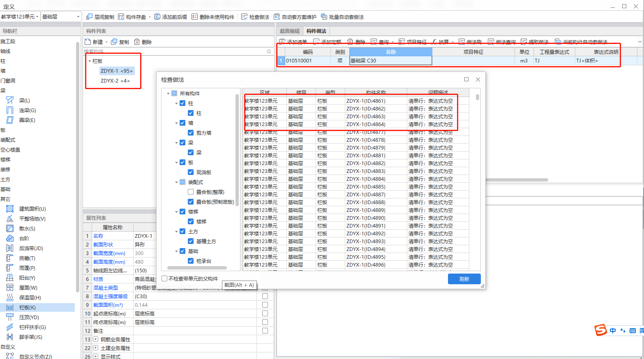
Task: Switch to the 构件做法 tab
Action: point(316,31)
